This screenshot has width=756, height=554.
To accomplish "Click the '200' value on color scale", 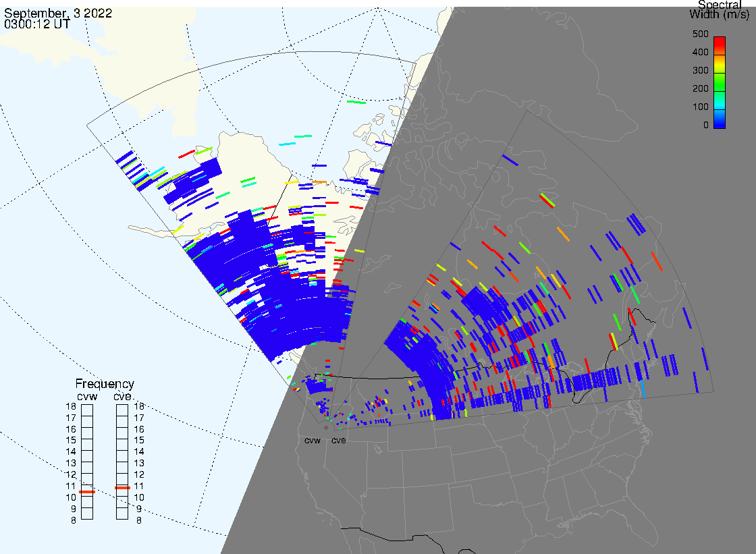I will [700, 88].
